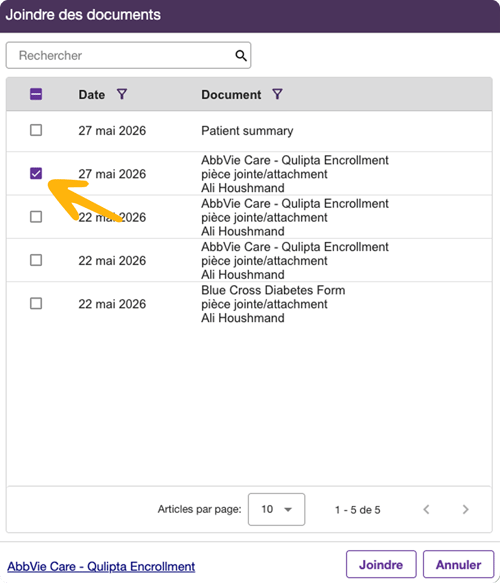This screenshot has height=583, width=500.
Task: Open the Date column filter icon
Action: (x=122, y=94)
